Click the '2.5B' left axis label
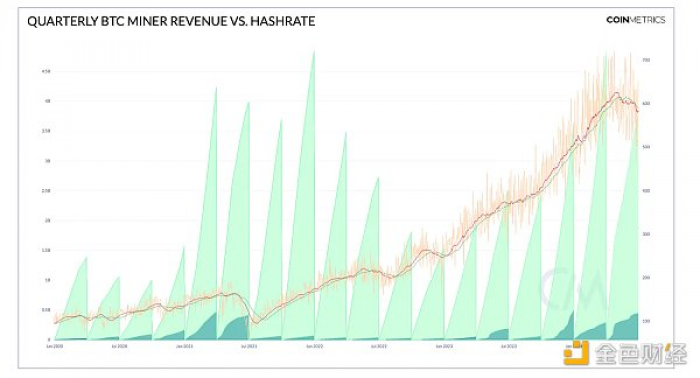Image resolution: width=700 pixels, height=378 pixels. pyautogui.click(x=46, y=191)
